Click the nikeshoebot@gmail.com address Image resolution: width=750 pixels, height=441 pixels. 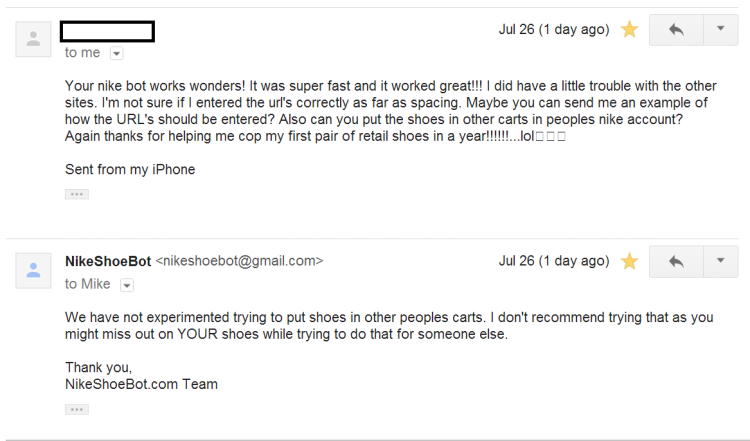tap(240, 261)
